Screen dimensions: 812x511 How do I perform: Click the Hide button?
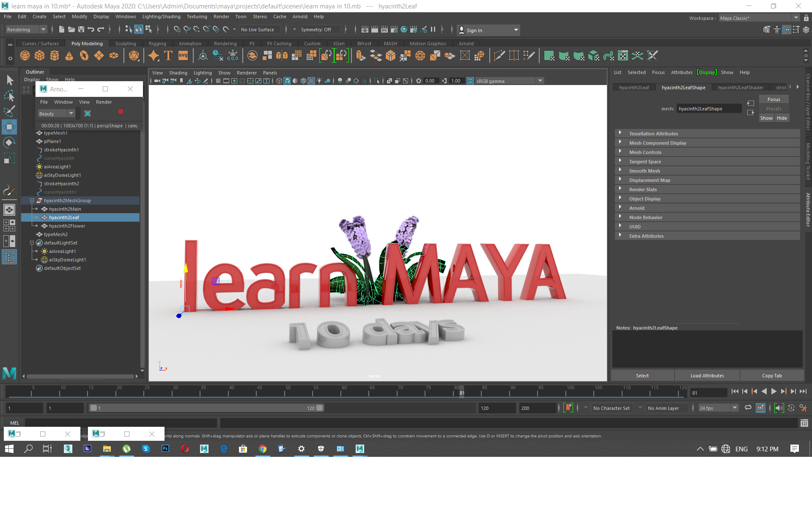(782, 118)
